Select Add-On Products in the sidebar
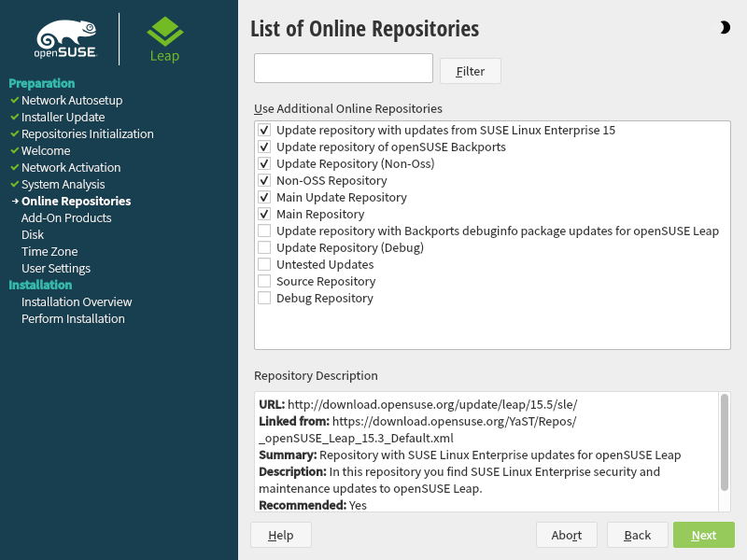The height and width of the screenshot is (560, 747). [x=66, y=218]
